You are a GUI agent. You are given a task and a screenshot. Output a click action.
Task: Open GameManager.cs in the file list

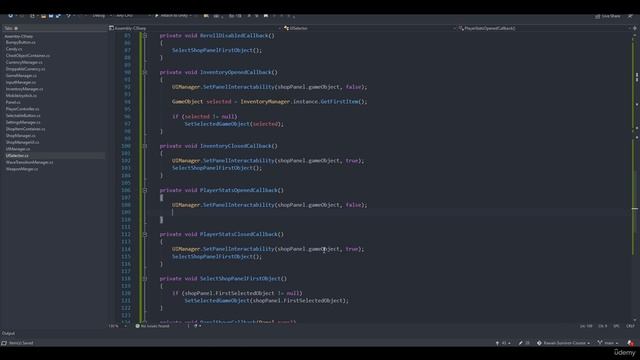click(21, 76)
